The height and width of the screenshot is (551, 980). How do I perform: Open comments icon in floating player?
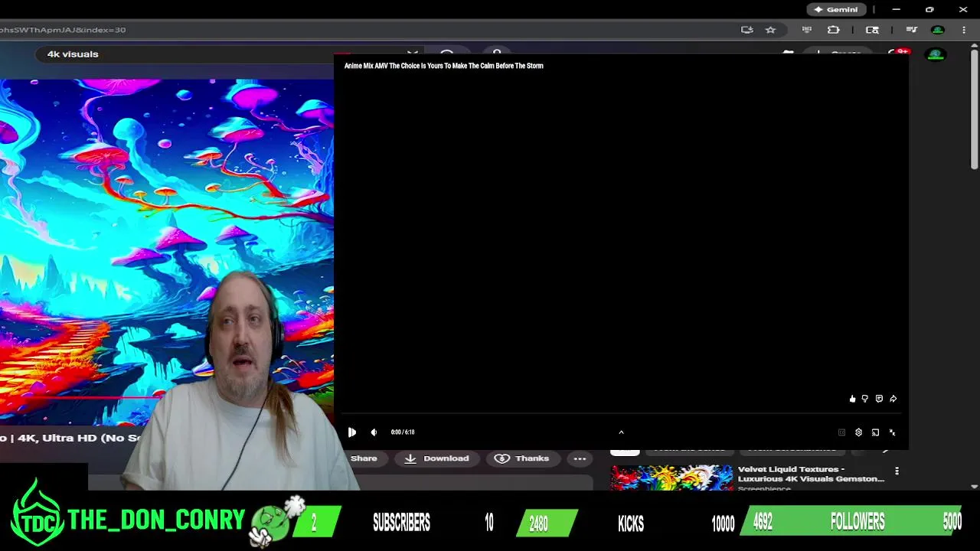click(879, 399)
